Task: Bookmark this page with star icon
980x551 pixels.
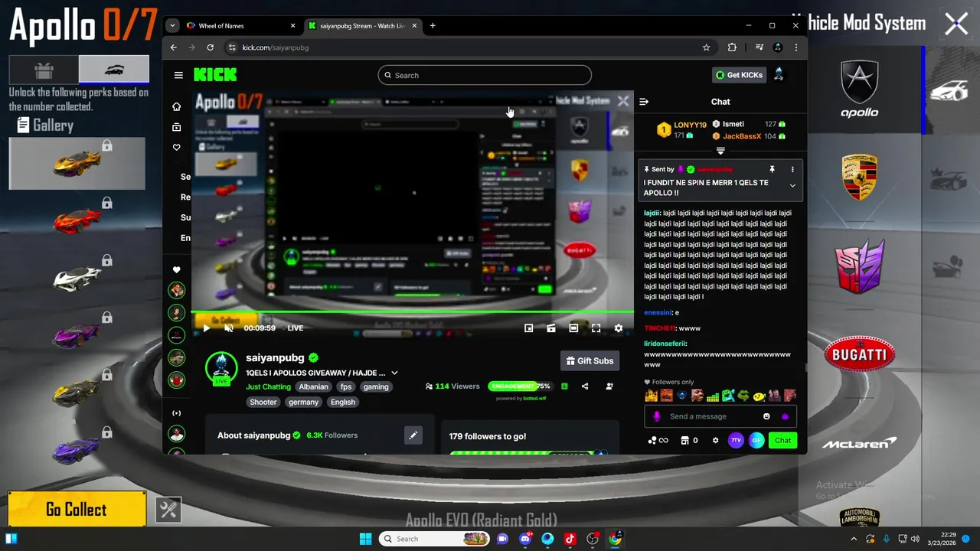Action: [706, 47]
